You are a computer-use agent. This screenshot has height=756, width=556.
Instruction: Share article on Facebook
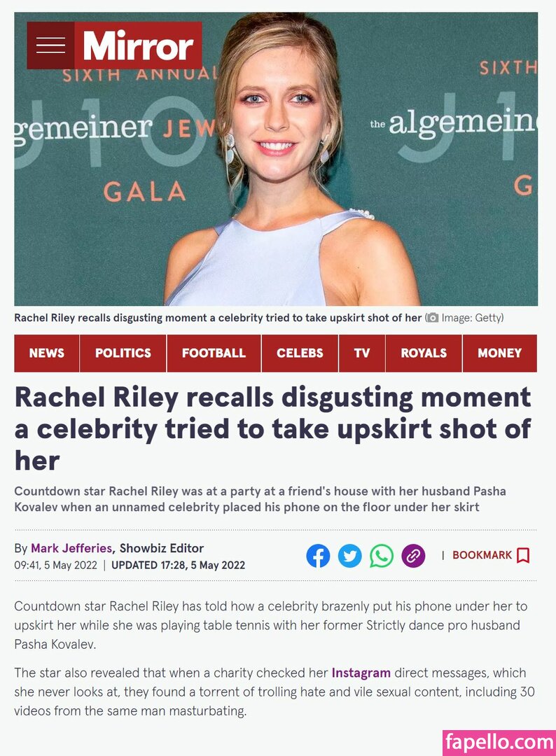(319, 556)
